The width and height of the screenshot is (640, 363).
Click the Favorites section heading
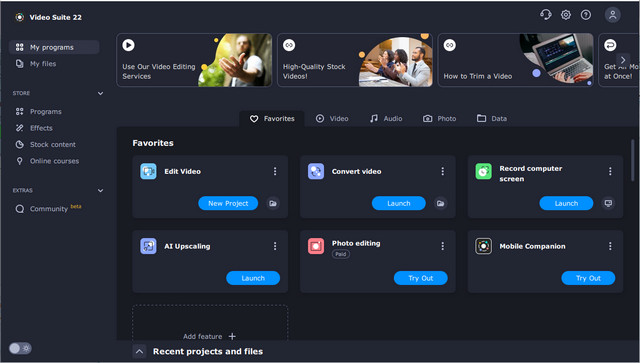[153, 143]
